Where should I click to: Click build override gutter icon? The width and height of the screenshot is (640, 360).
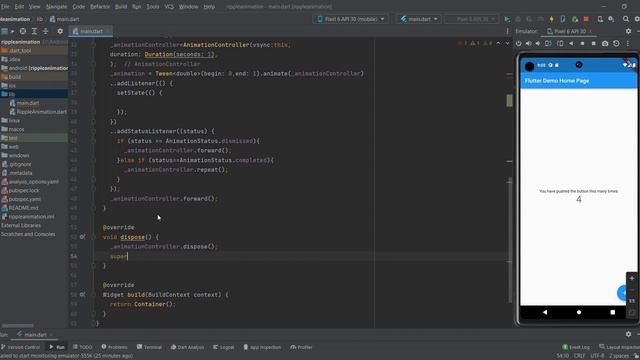pyautogui.click(x=82, y=294)
